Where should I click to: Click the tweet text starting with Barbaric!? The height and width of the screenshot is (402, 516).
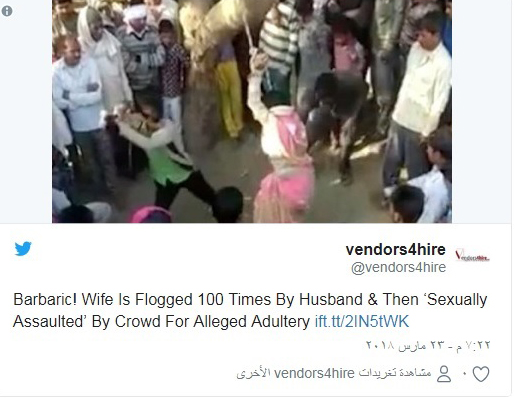click(250, 310)
